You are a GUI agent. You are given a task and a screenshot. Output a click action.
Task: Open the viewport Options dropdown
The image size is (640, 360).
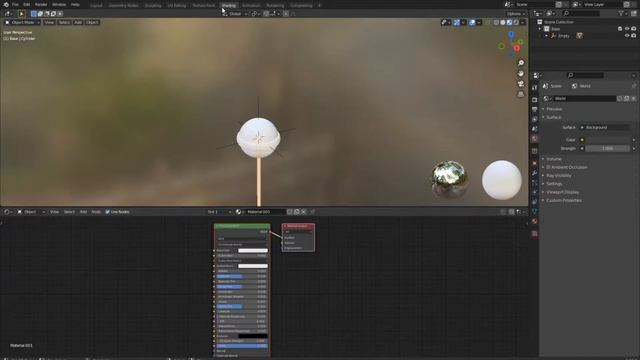pyautogui.click(x=516, y=14)
